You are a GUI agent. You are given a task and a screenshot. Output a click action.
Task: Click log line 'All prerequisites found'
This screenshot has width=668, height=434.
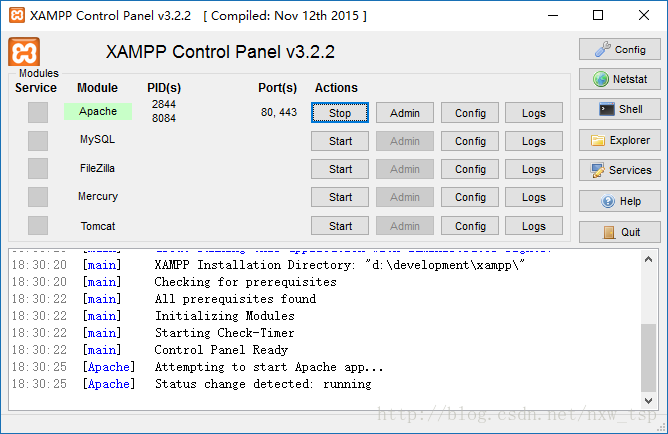pyautogui.click(x=235, y=299)
